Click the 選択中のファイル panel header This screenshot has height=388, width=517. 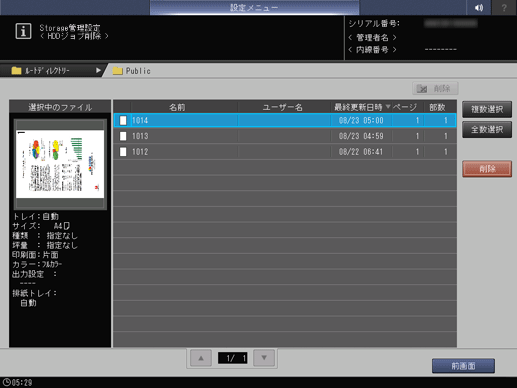click(60, 107)
